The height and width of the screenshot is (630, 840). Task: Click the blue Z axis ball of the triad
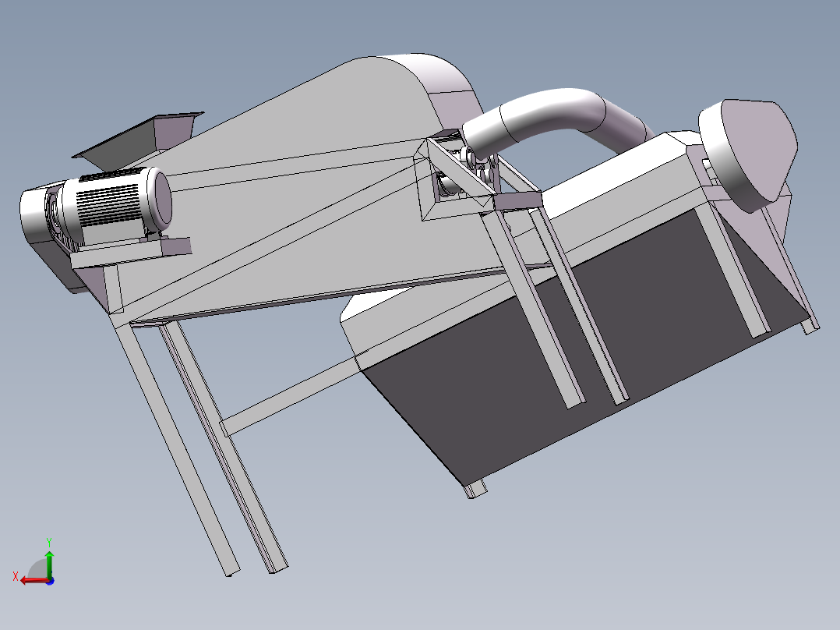click(x=51, y=581)
